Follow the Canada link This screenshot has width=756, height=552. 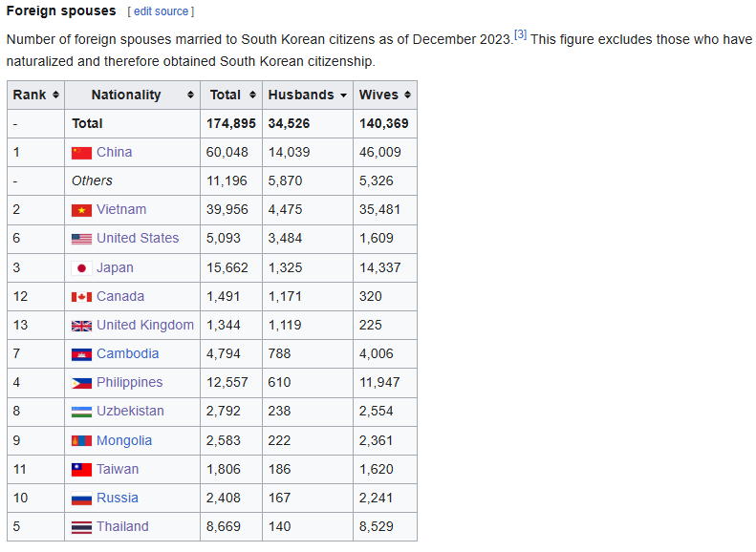[x=120, y=296]
